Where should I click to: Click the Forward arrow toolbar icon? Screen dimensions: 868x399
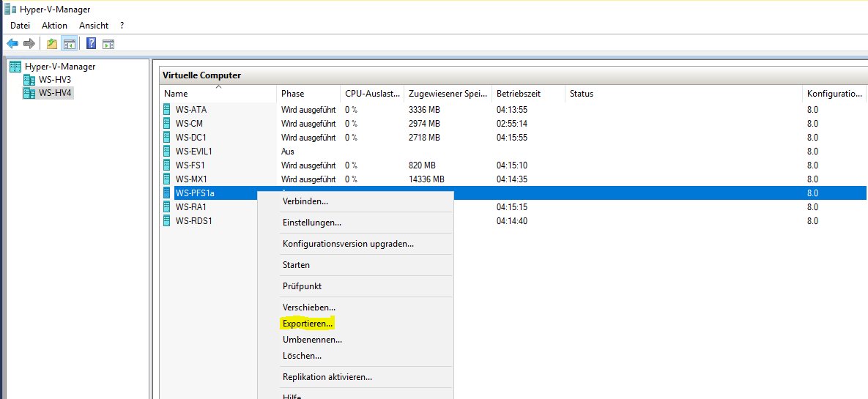[x=29, y=43]
